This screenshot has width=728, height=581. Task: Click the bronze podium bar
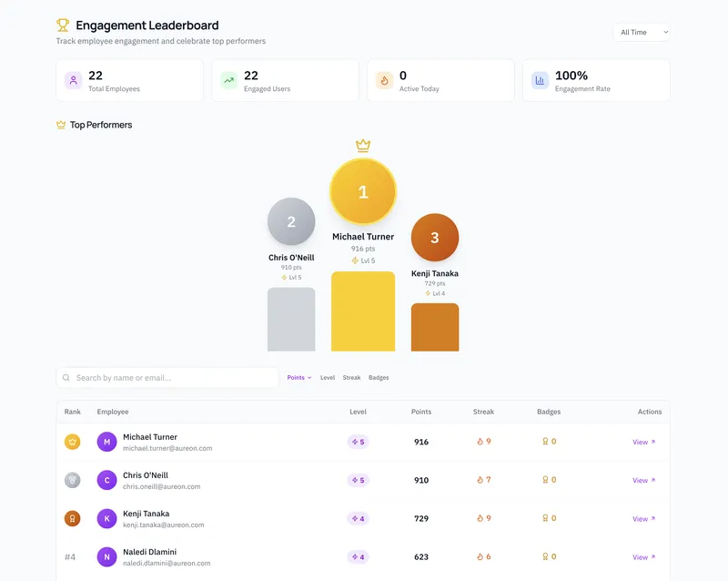(x=435, y=327)
